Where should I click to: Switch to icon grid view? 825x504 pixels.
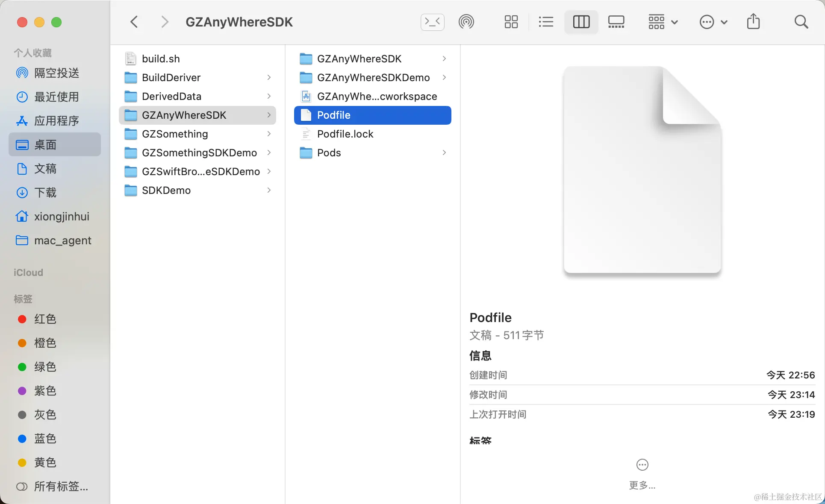coord(511,22)
